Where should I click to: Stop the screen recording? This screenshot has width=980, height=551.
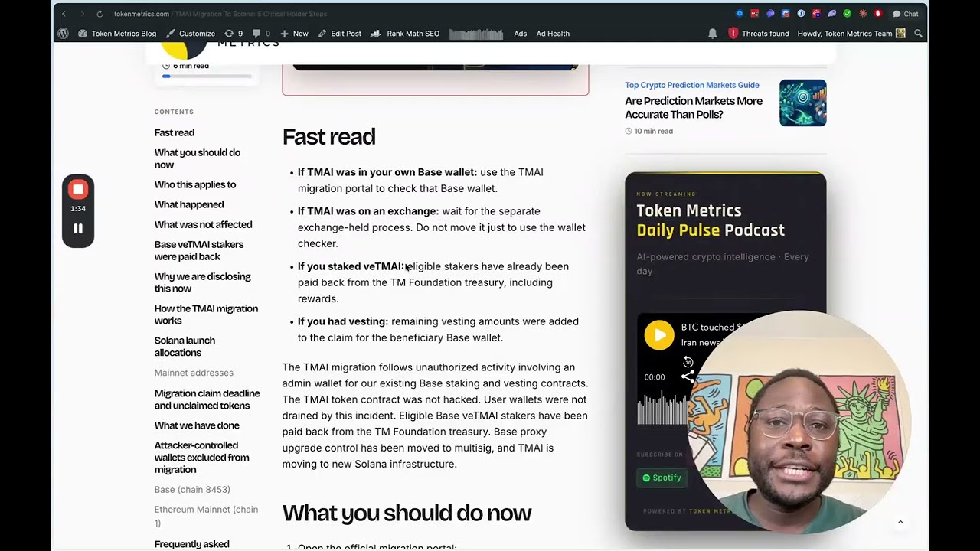(78, 189)
